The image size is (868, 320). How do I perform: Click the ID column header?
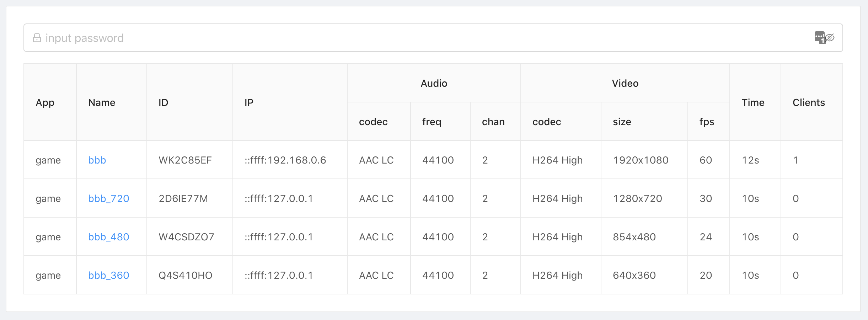[163, 102]
